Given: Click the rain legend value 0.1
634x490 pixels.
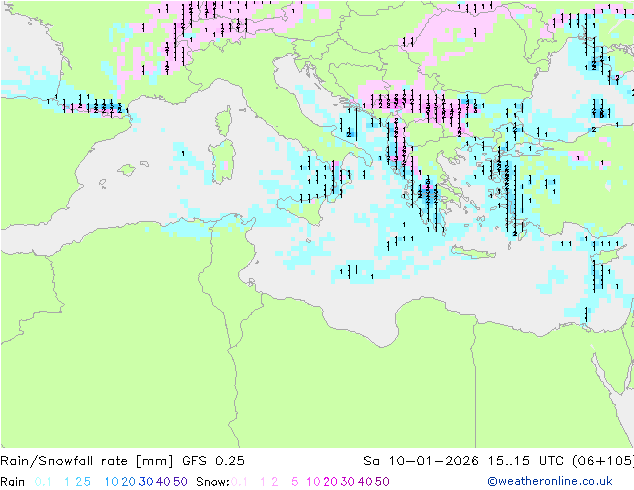Looking at the screenshot, I should [x=43, y=482].
